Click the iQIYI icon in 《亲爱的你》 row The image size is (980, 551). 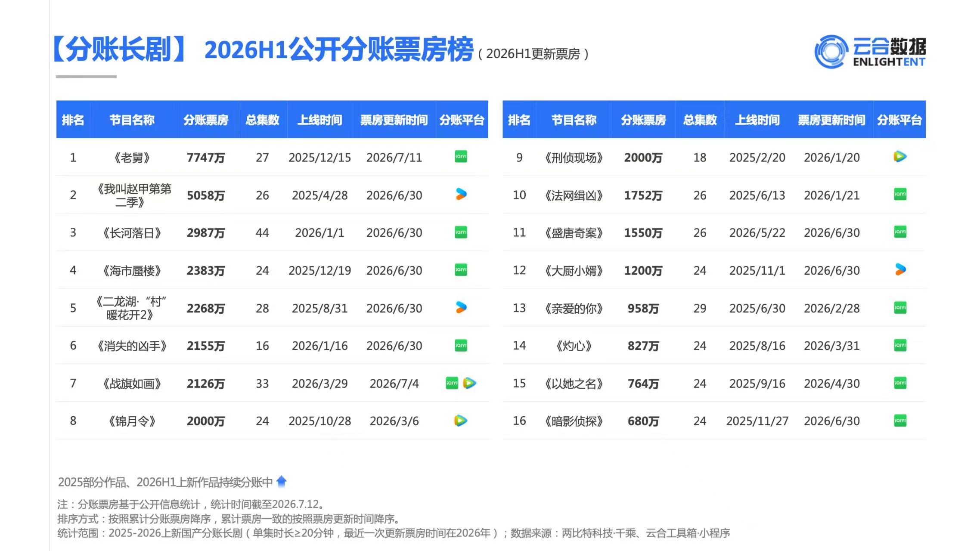[900, 307]
